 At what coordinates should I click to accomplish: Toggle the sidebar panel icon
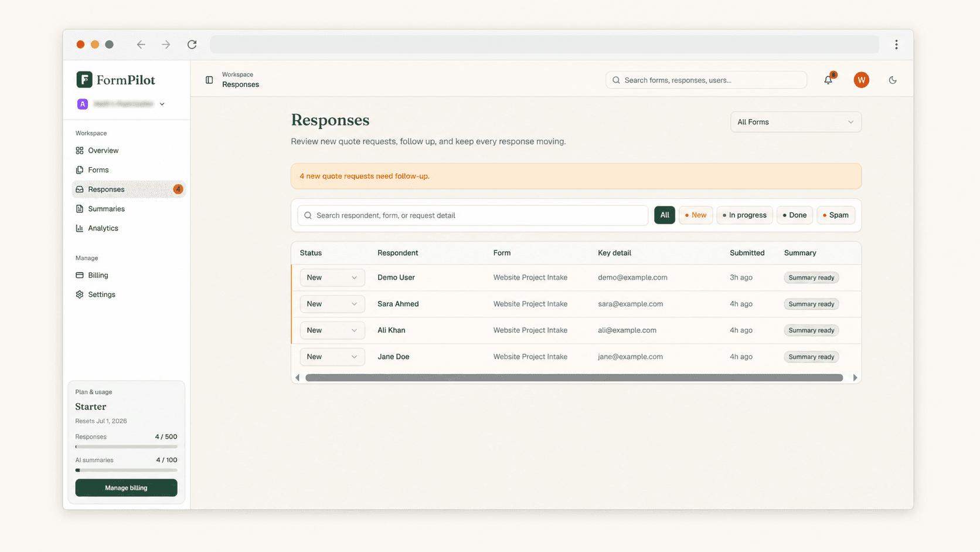(209, 80)
